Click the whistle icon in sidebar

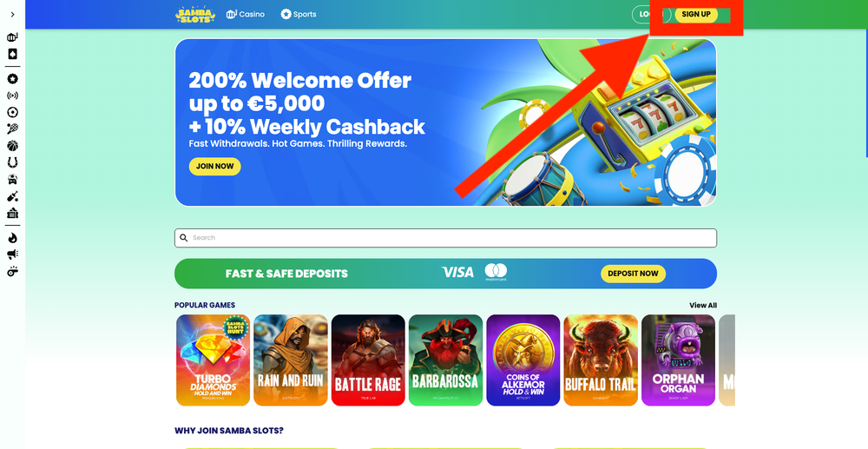12,271
